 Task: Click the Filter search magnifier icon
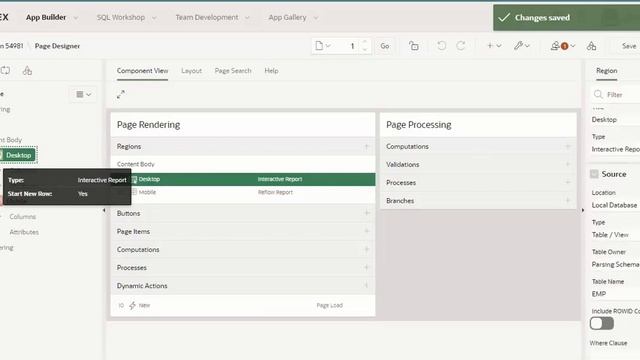(x=598, y=94)
